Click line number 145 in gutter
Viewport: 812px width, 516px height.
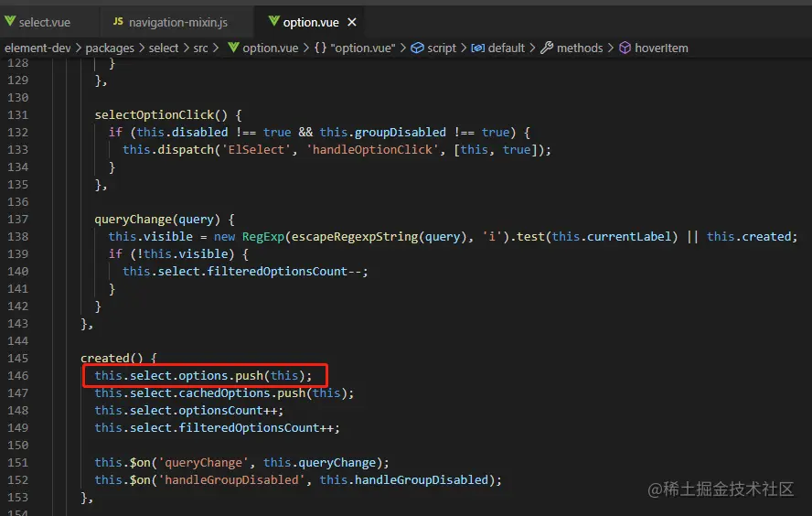17,358
